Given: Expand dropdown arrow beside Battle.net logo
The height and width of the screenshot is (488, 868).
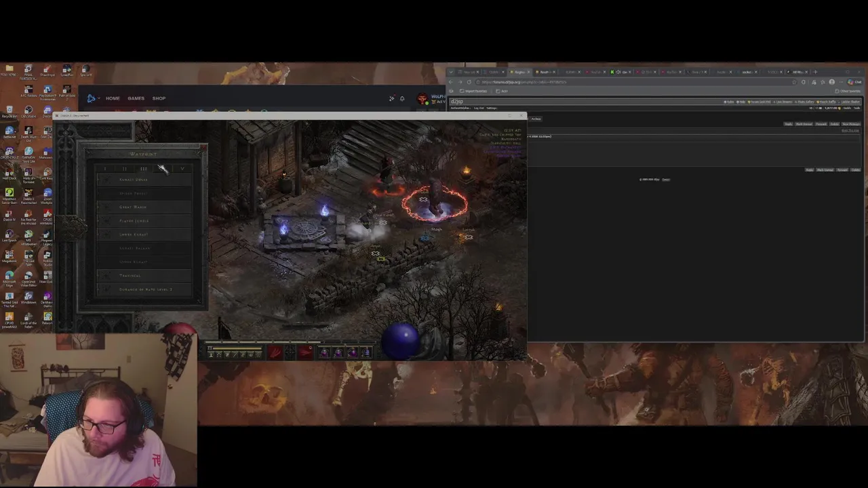Looking at the screenshot, I should point(99,98).
